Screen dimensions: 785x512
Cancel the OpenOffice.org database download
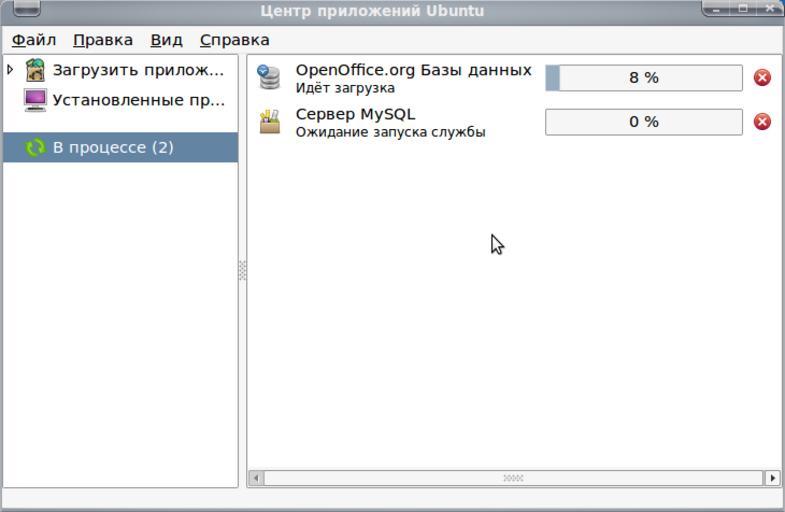(762, 78)
